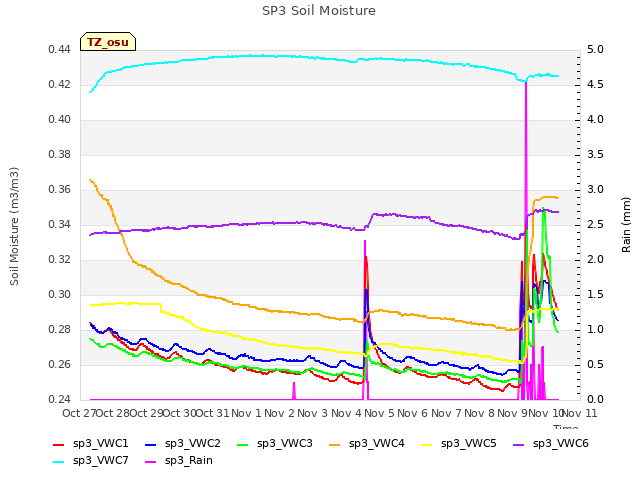The image size is (640, 480).
Task: Click the Soil Moisture (m3/m3) axis label
Action: point(14,226)
